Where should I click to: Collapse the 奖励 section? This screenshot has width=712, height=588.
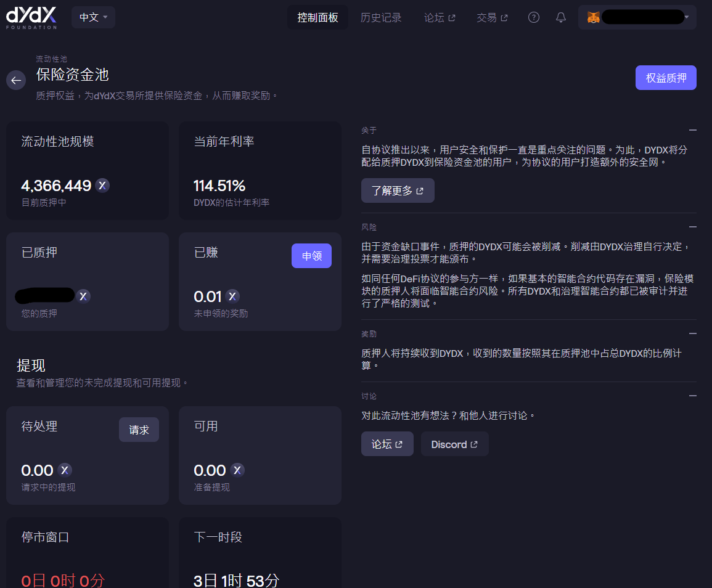(692, 333)
